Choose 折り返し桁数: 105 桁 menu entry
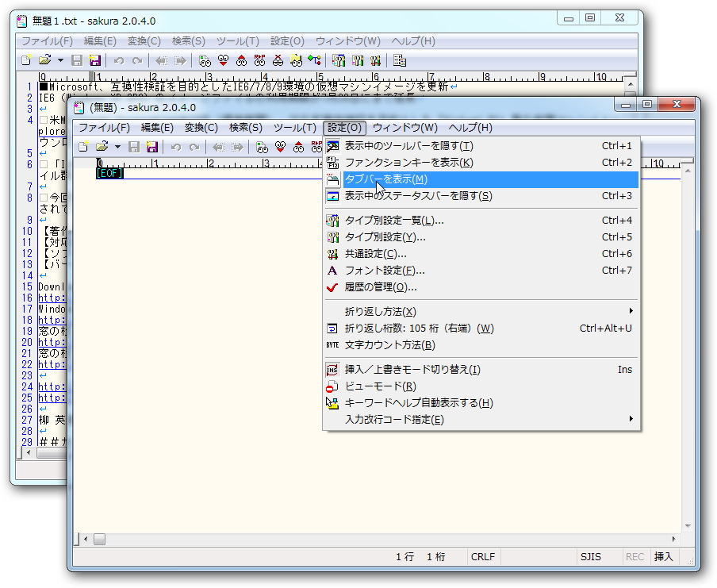Image resolution: width=717 pixels, height=588 pixels. [481, 329]
